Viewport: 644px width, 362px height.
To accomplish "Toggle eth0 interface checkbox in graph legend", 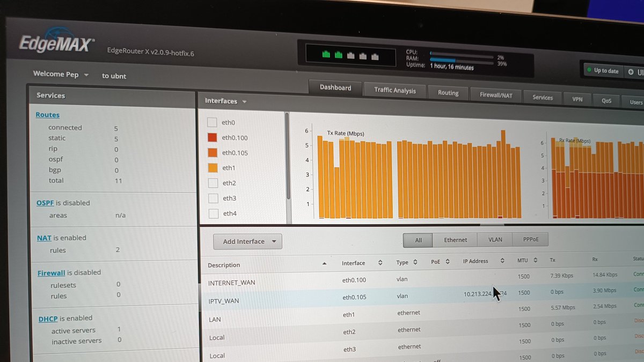I will [x=212, y=122].
